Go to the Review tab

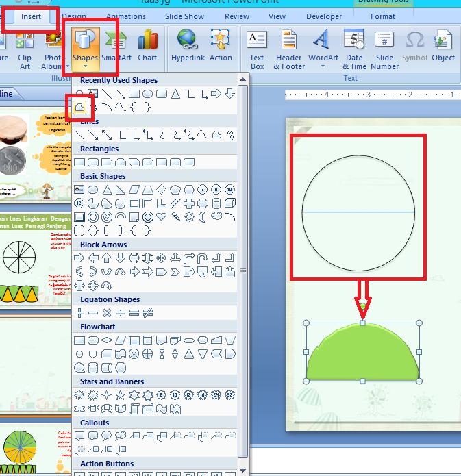237,16
